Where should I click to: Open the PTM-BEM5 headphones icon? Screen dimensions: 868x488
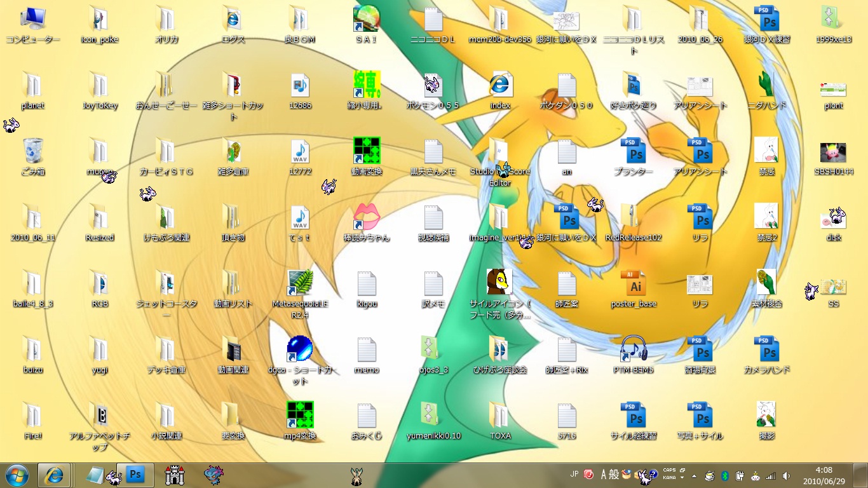pos(634,356)
